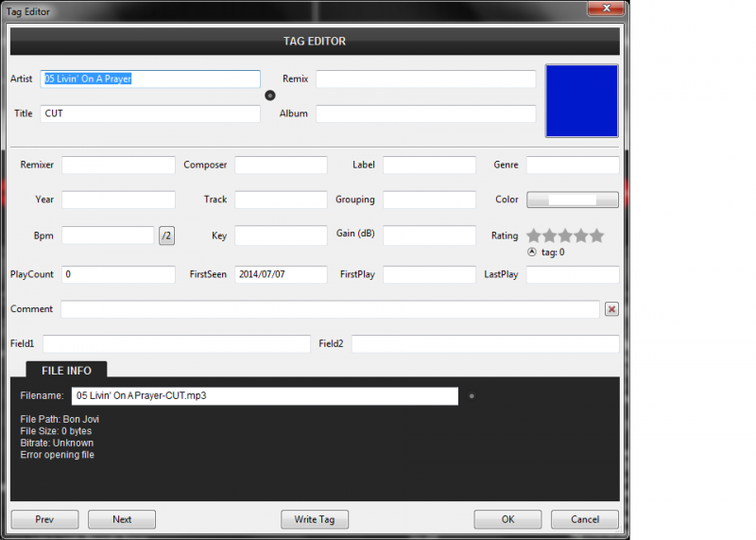Click the Gain (dB) input field
This screenshot has height=540, width=756.
click(429, 235)
